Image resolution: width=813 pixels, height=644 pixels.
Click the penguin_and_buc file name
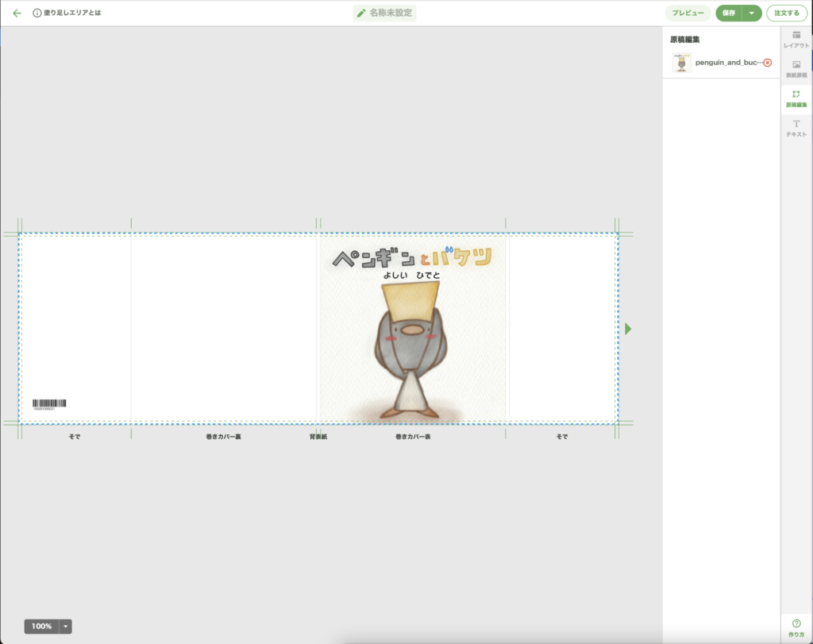[x=727, y=62]
